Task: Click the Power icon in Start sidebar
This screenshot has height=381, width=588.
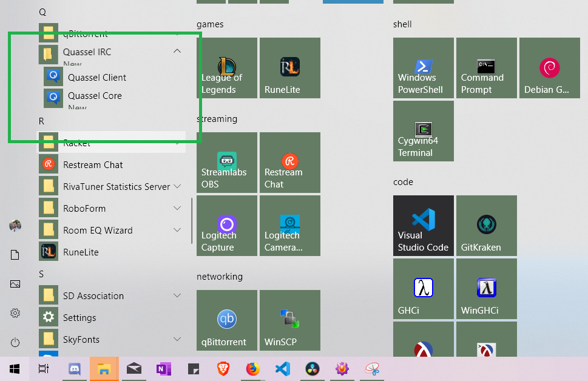Action: (x=15, y=342)
